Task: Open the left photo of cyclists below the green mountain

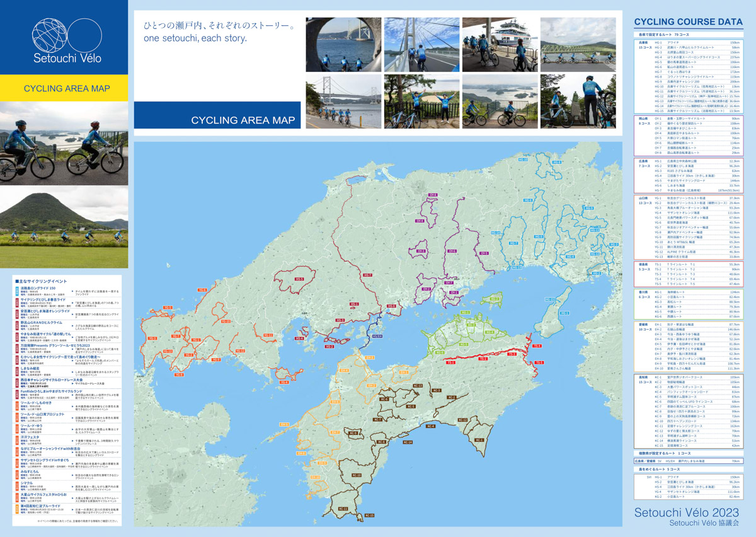Action: click(x=63, y=226)
